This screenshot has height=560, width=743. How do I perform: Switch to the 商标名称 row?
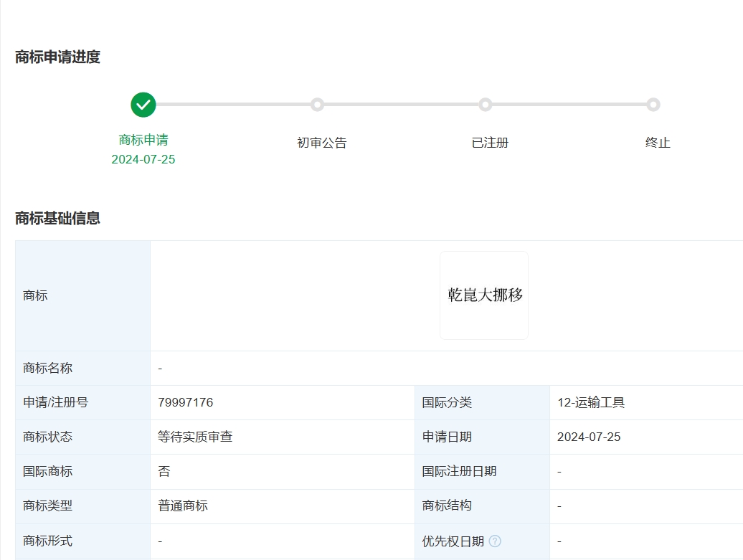pyautogui.click(x=46, y=368)
